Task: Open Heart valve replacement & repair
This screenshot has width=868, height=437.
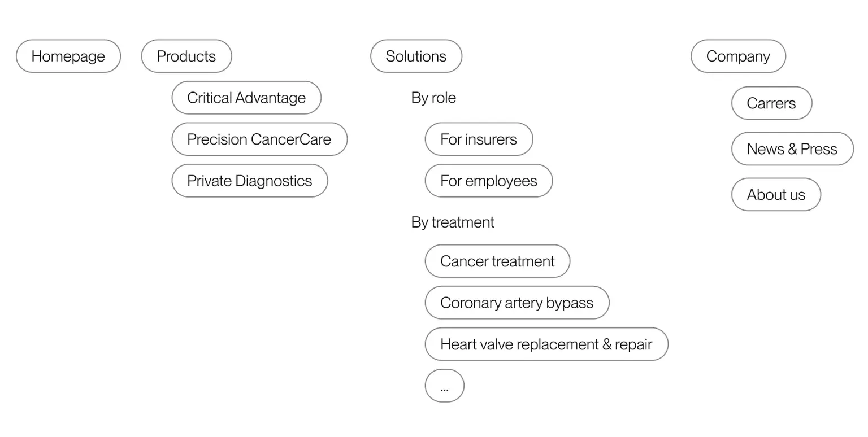Action: pos(546,344)
